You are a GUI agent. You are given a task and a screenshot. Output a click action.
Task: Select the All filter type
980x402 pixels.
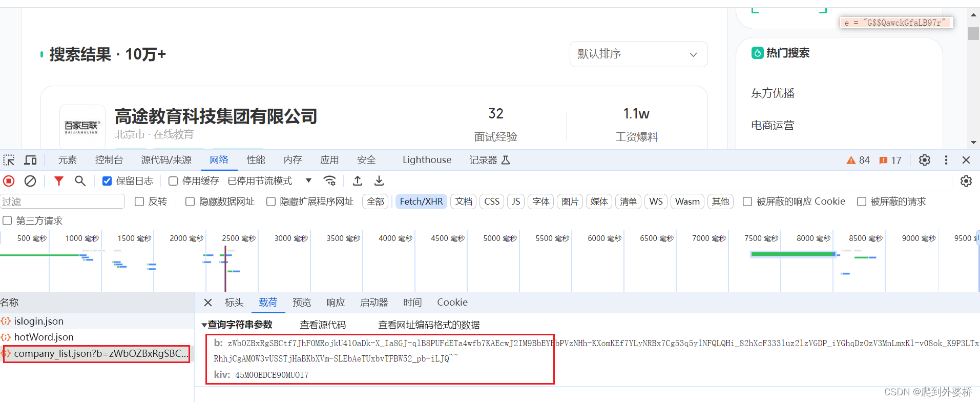[376, 202]
